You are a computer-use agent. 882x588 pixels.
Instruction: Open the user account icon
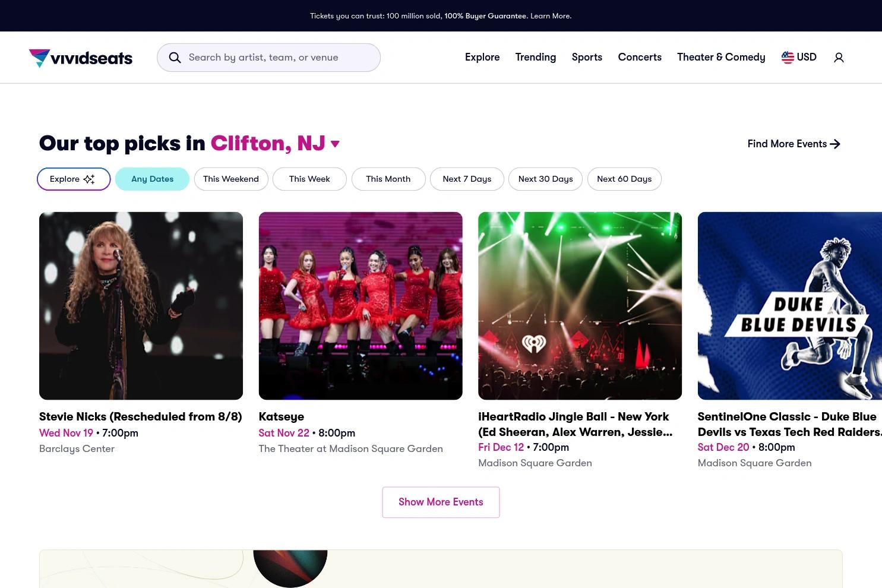[x=839, y=58]
